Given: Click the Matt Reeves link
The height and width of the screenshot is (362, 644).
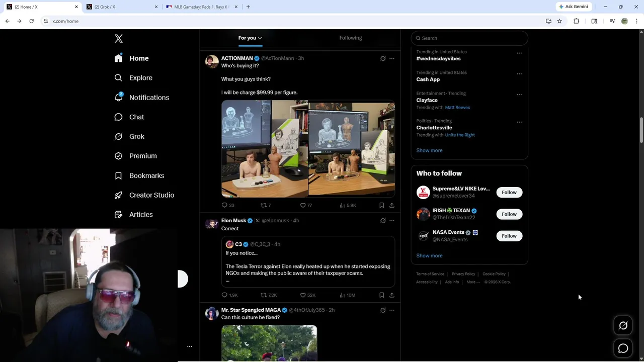Looking at the screenshot, I should pyautogui.click(x=457, y=108).
